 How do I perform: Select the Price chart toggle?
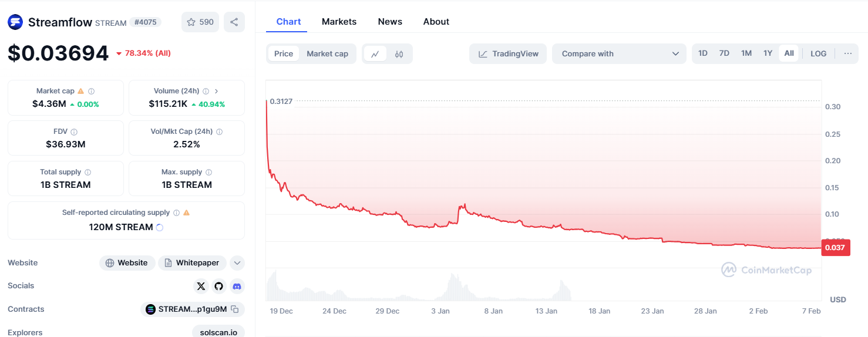tap(284, 53)
